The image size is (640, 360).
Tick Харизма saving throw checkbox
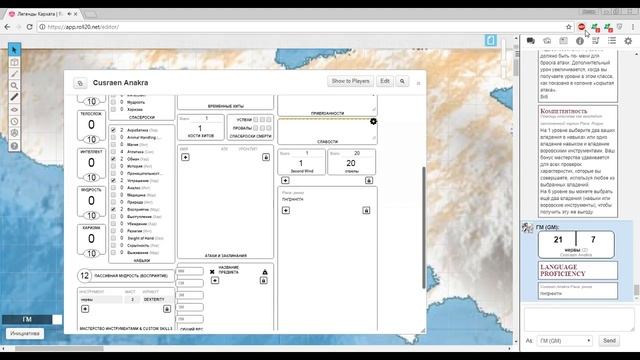click(x=113, y=109)
